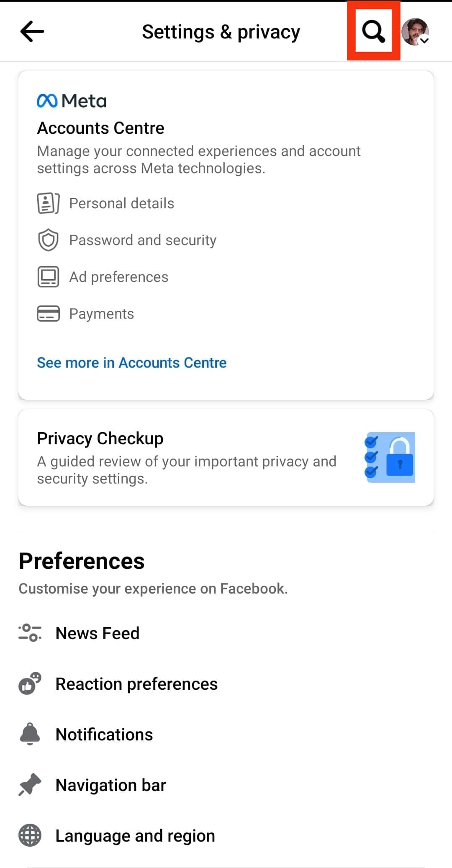Open Ad preferences
Screen dimensions: 452x868
click(118, 277)
